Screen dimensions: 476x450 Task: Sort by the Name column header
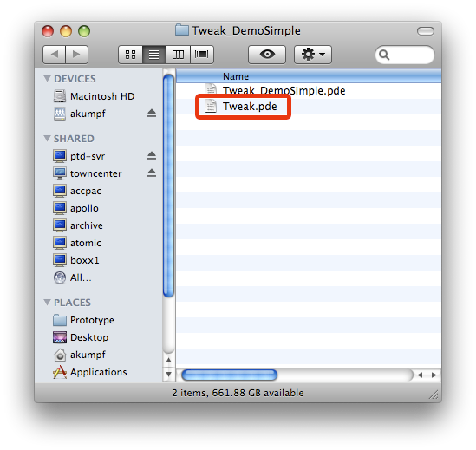[309, 76]
